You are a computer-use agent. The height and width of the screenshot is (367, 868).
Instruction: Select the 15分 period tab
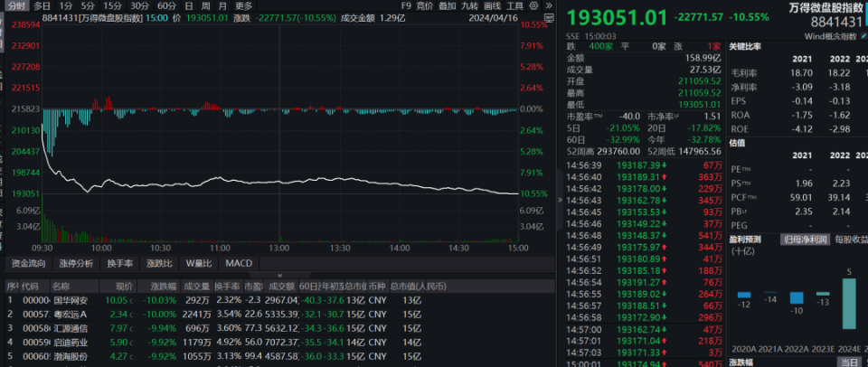112,6
